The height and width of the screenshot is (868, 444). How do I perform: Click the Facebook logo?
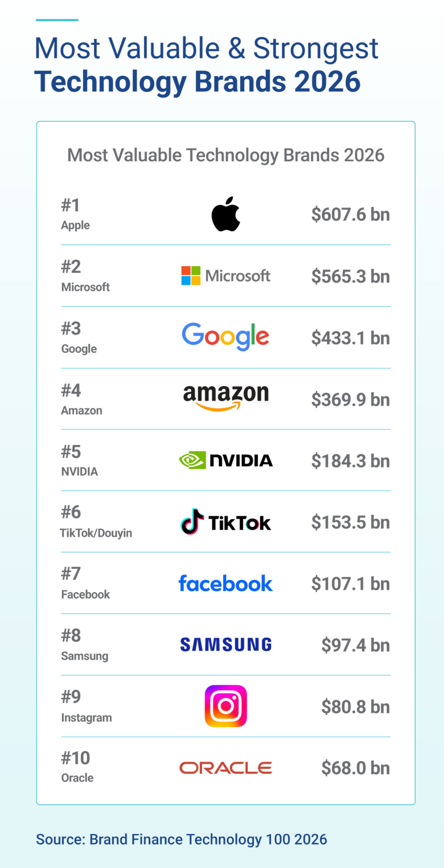coord(225,583)
